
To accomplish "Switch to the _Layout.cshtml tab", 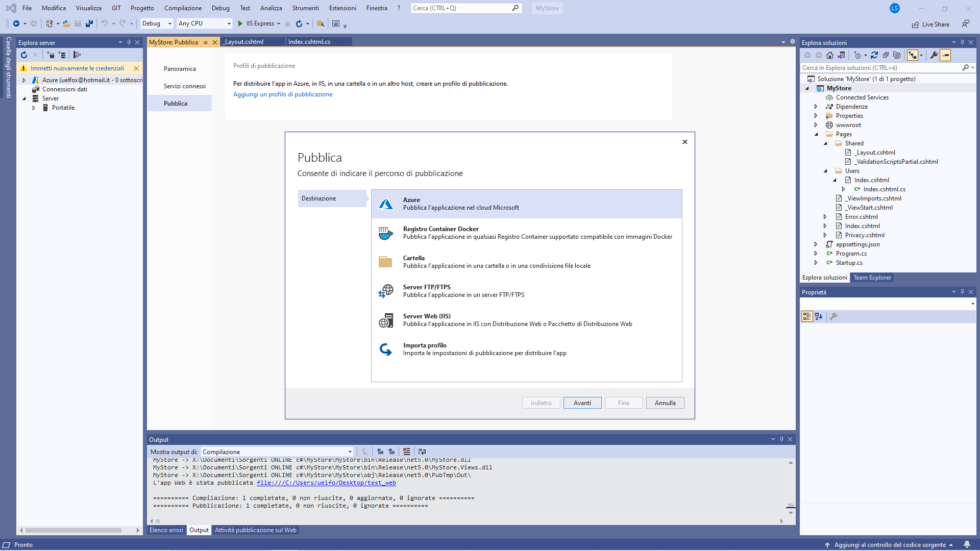I will coord(243,42).
